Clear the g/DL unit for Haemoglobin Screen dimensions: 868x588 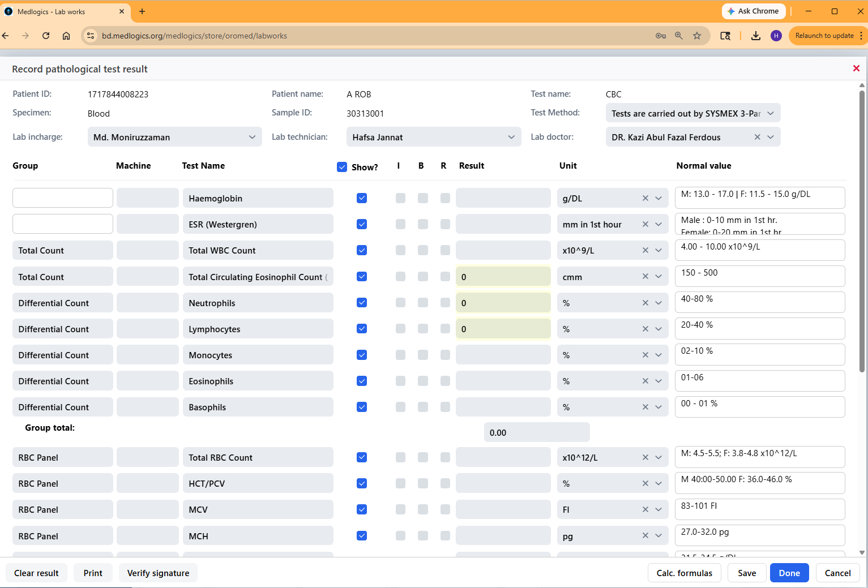point(645,198)
